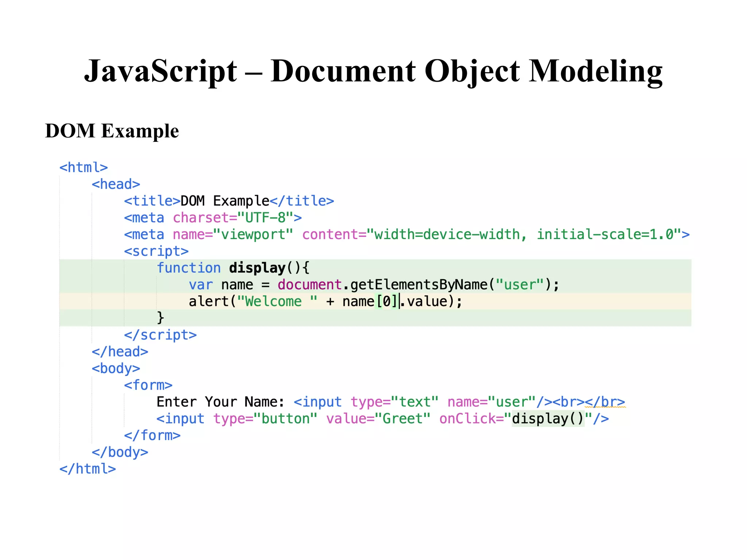Click the opening '<html>' tag line
This screenshot has width=747, height=560.
tap(84, 167)
